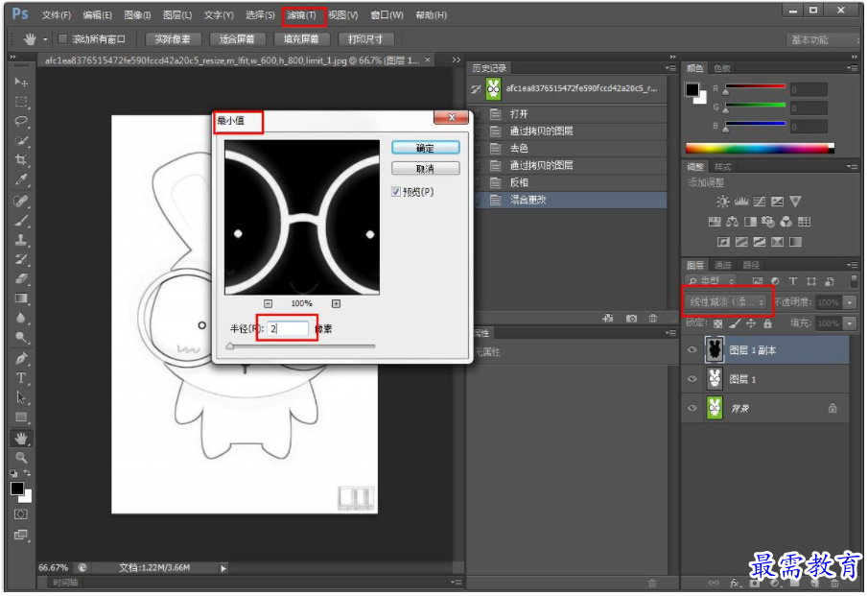Image resolution: width=868 pixels, height=596 pixels.
Task: Click 打印尺寸 button
Action: click(365, 39)
